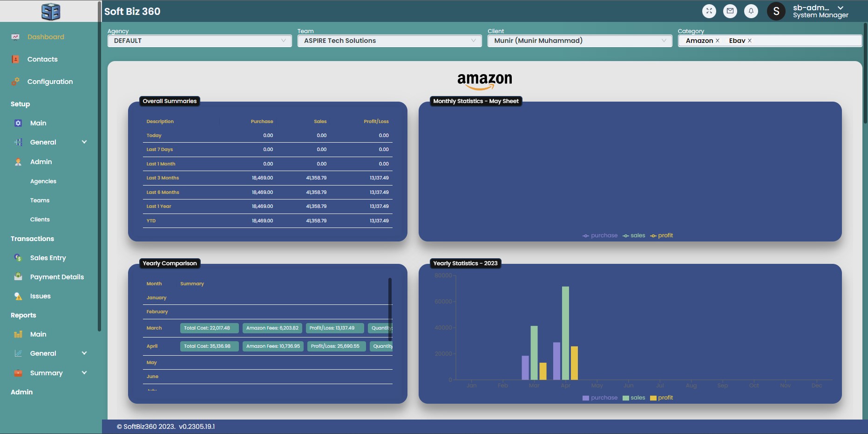Screen dimensions: 868x434
Task: Open Agencies under Admin setup
Action: pyautogui.click(x=43, y=181)
